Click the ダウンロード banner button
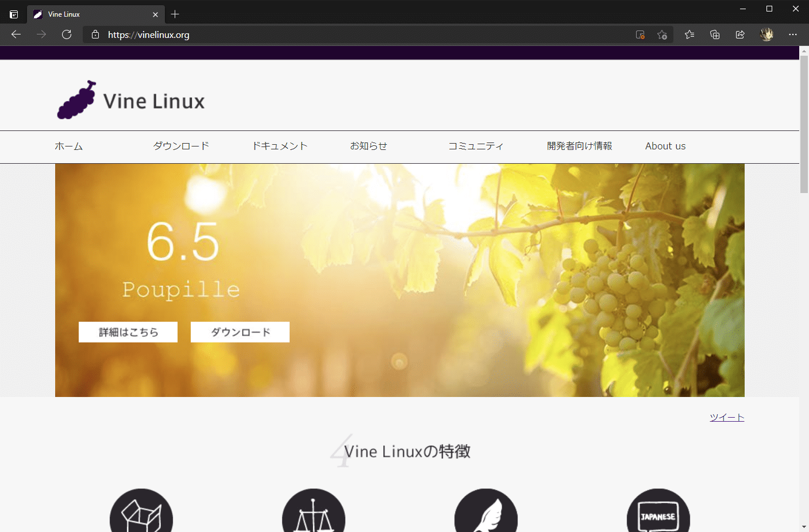This screenshot has width=809, height=532. click(x=240, y=332)
